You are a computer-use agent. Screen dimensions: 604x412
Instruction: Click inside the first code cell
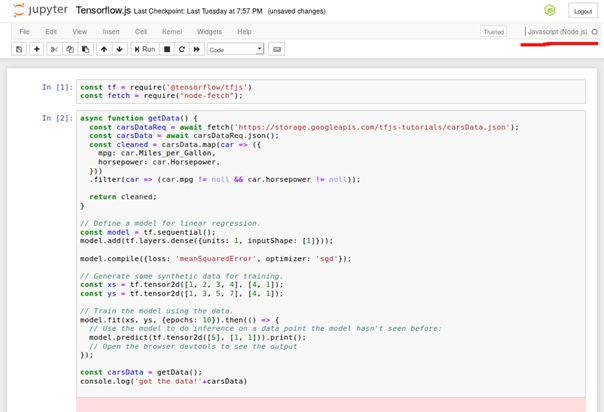coord(331,92)
